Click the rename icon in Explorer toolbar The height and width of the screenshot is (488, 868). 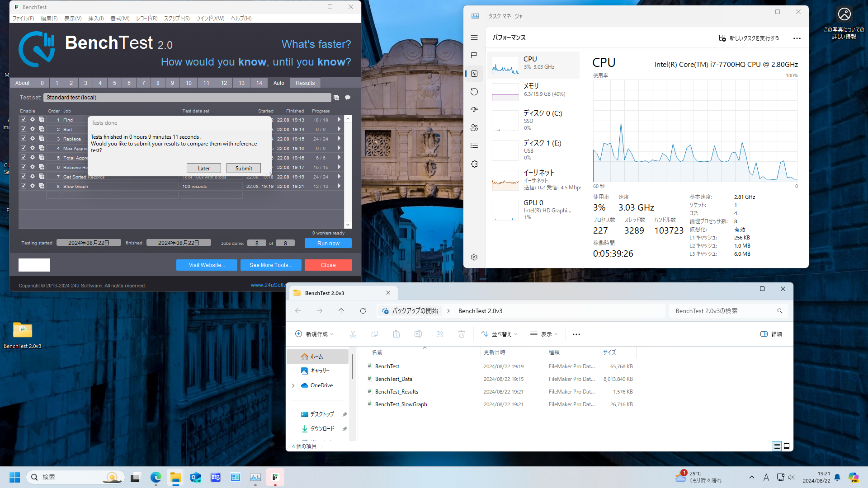coord(418,334)
